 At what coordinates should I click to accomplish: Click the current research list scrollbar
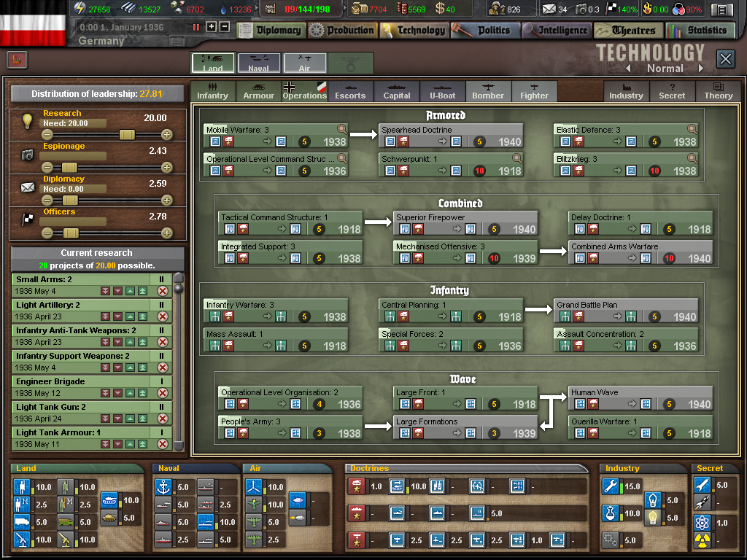pos(179,362)
